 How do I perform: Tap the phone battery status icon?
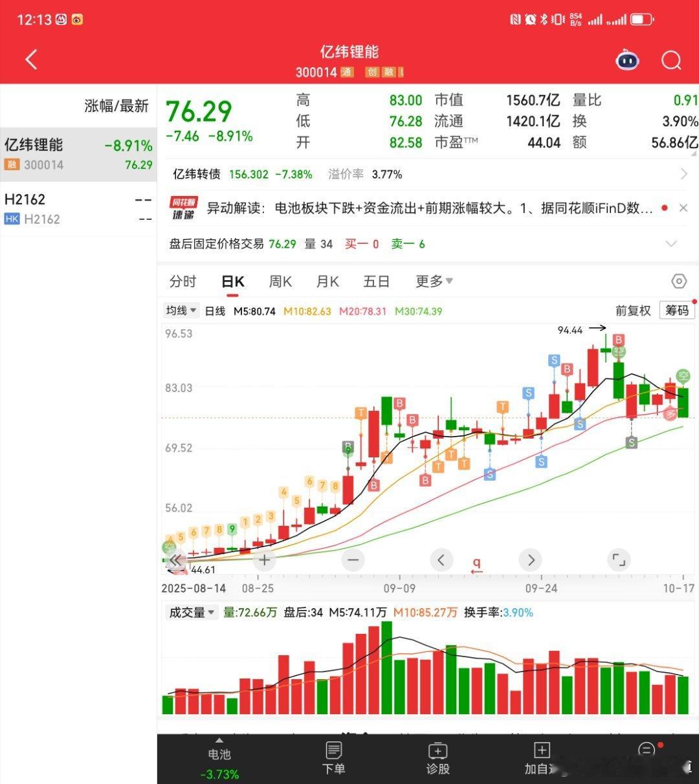coord(642,19)
